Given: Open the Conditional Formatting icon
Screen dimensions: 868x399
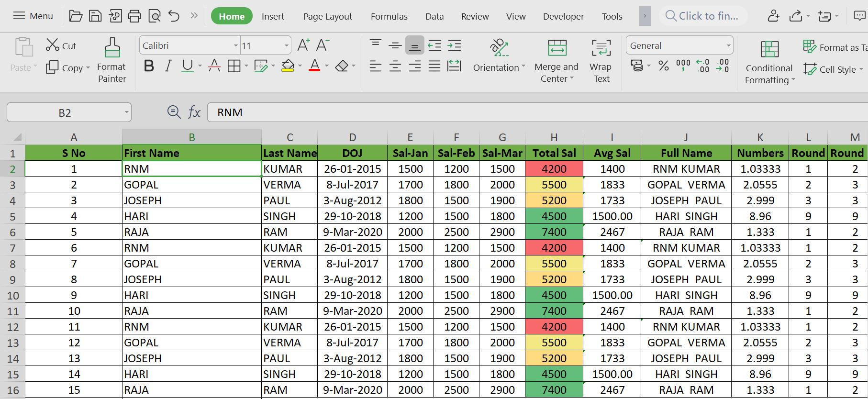Looking at the screenshot, I should pos(769,49).
